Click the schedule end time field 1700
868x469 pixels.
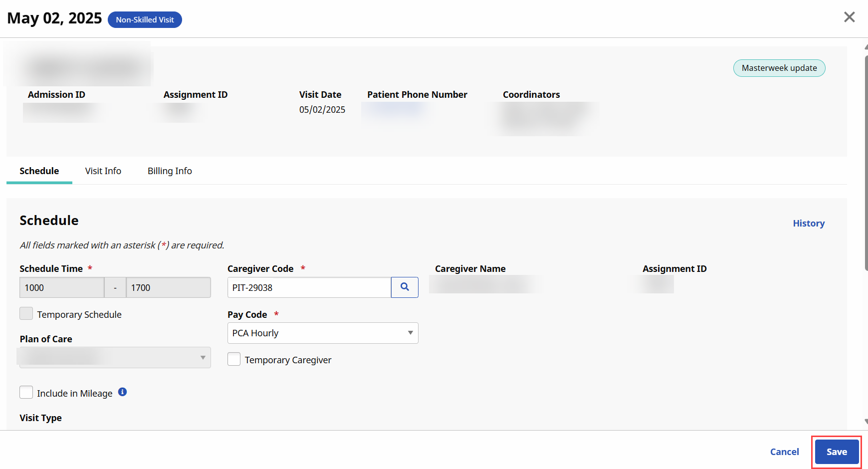[168, 288]
